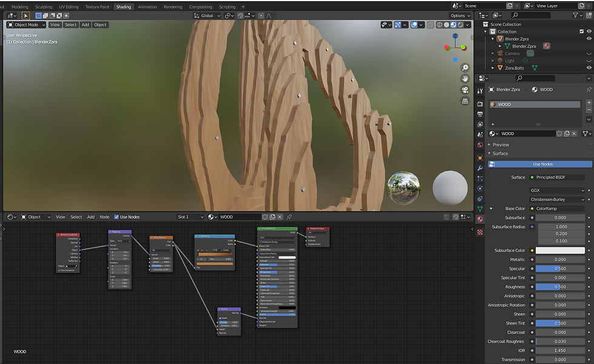The image size is (594, 364).
Task: Add a new workspace tab with plus
Action: [x=243, y=7]
